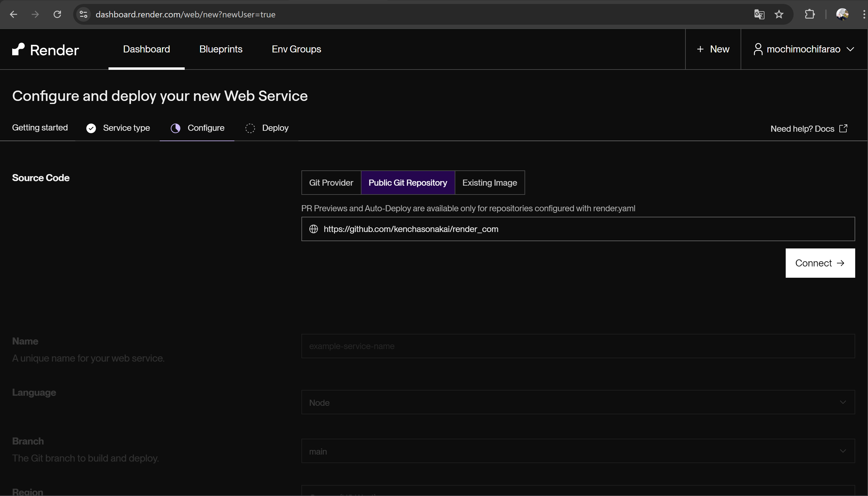Select the Existing Image option
Viewport: 868px width, 496px height.
[x=490, y=183]
